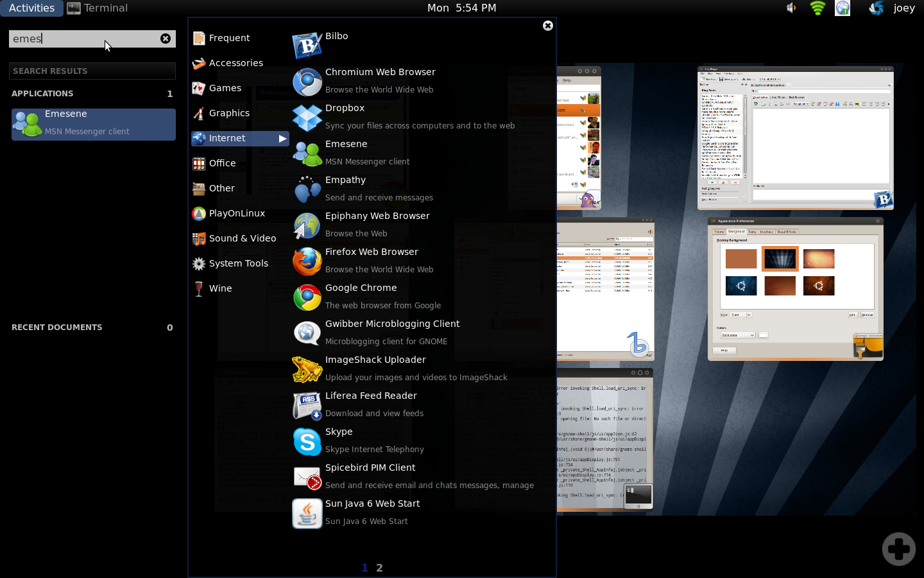924x578 pixels.
Task: Click the Wi-Fi network indicator in top bar
Action: 817,8
